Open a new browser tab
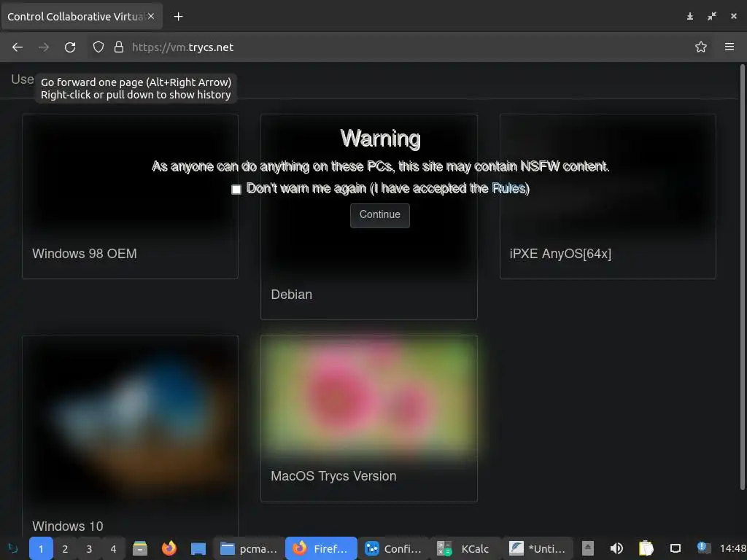Viewport: 747px width, 560px height. coord(178,17)
